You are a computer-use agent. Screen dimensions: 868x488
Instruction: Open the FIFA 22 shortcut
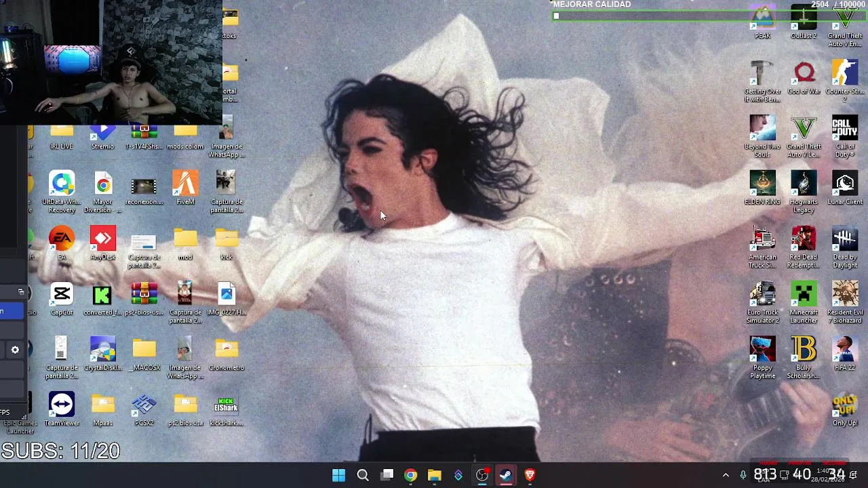click(845, 354)
